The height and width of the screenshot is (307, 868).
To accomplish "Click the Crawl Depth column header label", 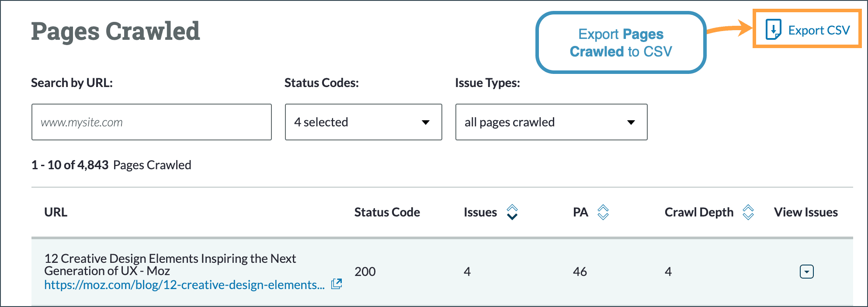I will pos(698,213).
